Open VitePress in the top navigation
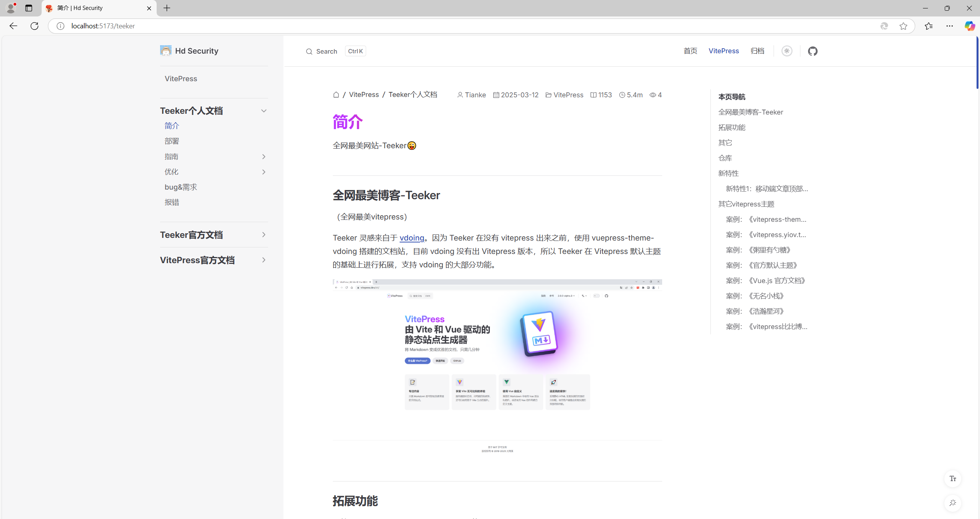The height and width of the screenshot is (519, 980). pos(723,51)
